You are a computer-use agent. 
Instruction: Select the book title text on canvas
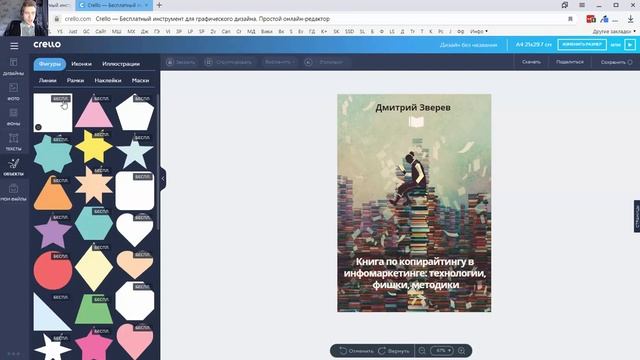(x=415, y=273)
